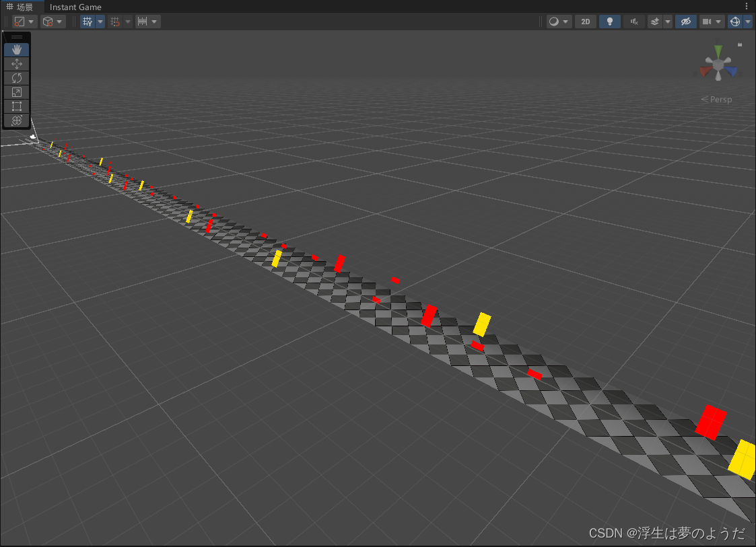This screenshot has height=547, width=756.
Task: Open the handle position dropdown arrow
Action: (x=32, y=22)
